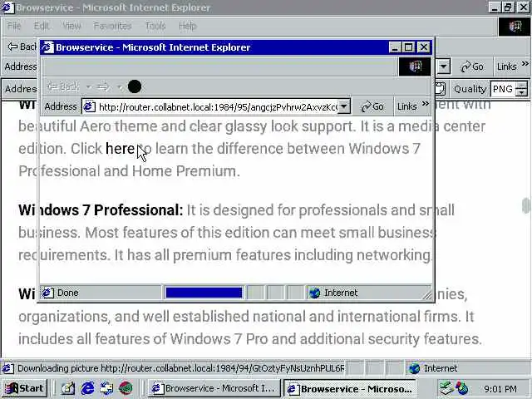Screen dimensions: 532x399
Task: Click Links label in background window
Action: pyautogui.click(x=506, y=66)
